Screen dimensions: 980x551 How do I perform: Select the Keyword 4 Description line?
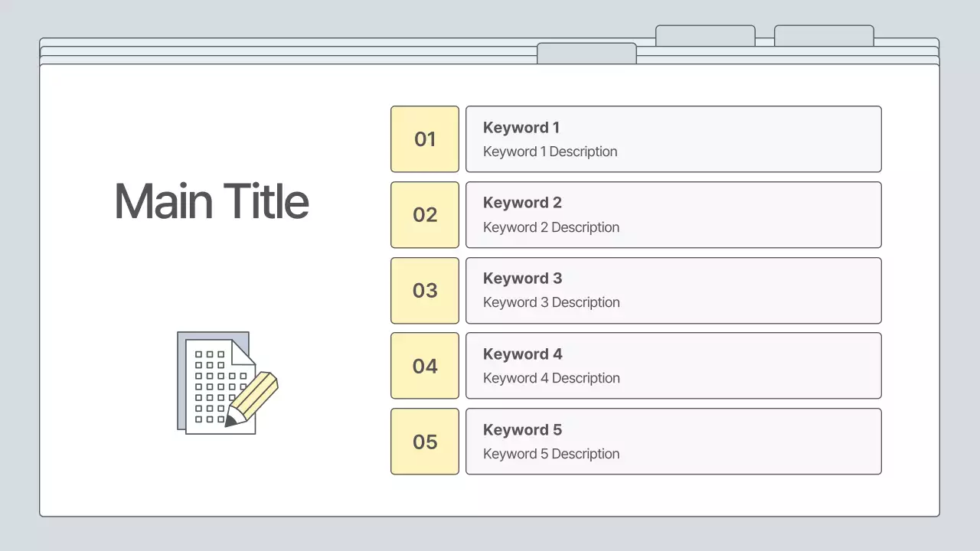click(551, 378)
